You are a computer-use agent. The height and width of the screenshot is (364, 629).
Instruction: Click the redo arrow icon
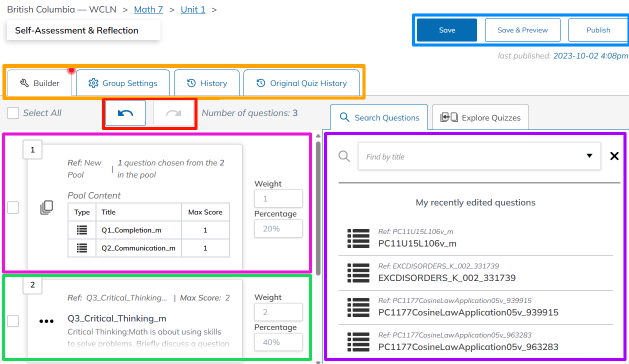pyautogui.click(x=173, y=113)
